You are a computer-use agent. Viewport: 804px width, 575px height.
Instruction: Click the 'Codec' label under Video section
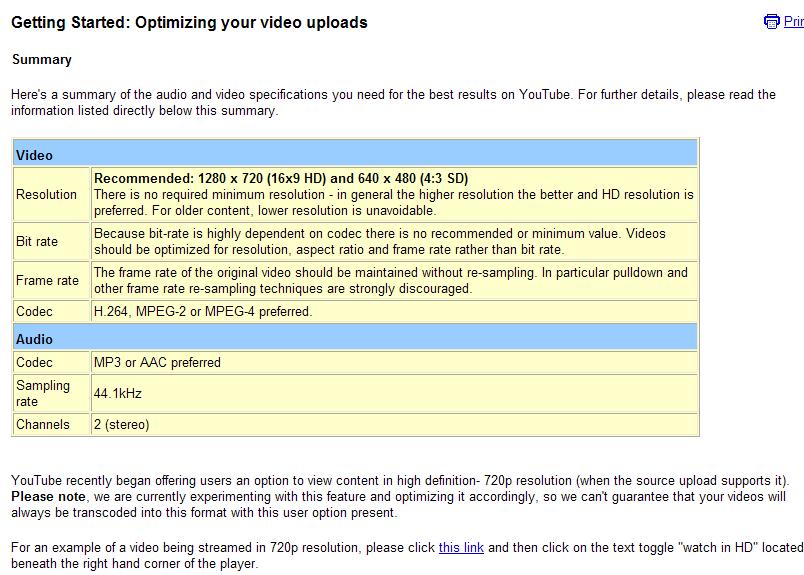pyautogui.click(x=34, y=311)
